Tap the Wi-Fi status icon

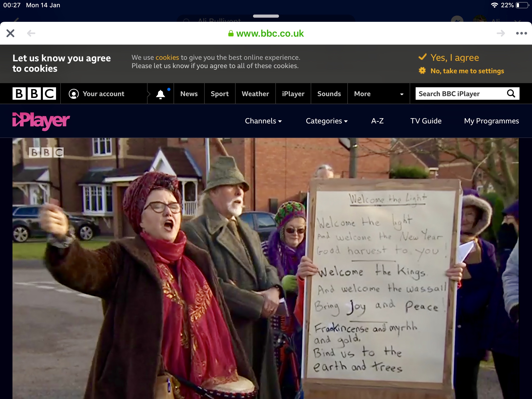pos(494,5)
